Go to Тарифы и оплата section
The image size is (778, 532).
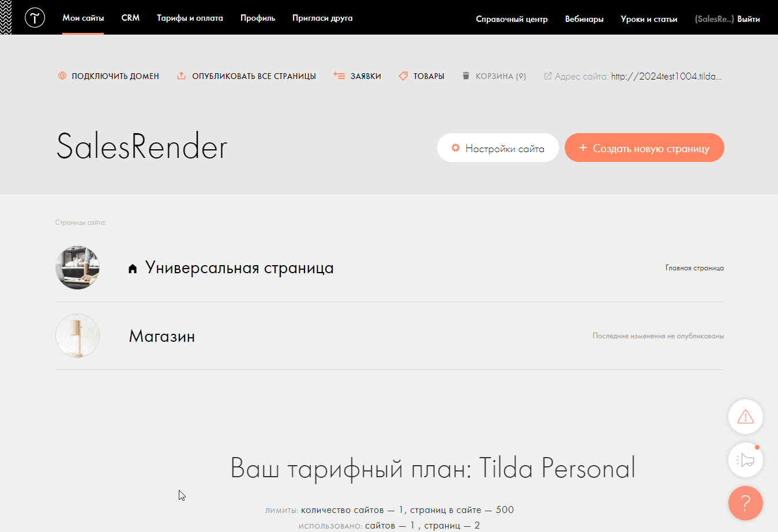pyautogui.click(x=190, y=18)
